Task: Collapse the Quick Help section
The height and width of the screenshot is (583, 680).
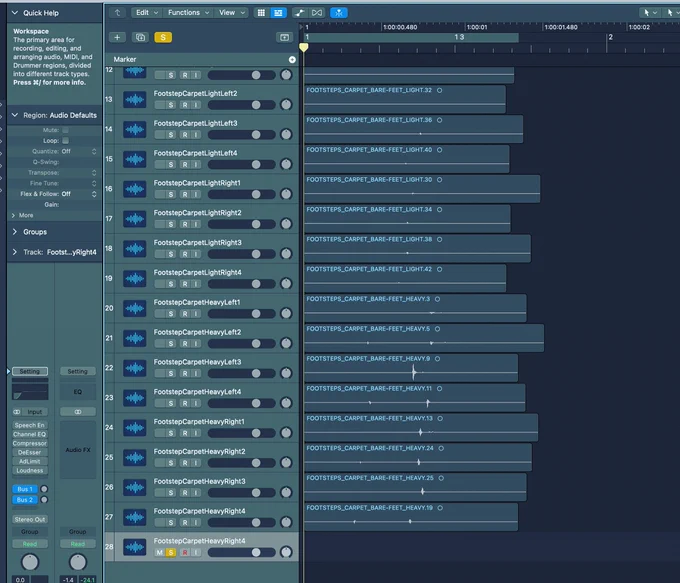Action: (x=15, y=13)
